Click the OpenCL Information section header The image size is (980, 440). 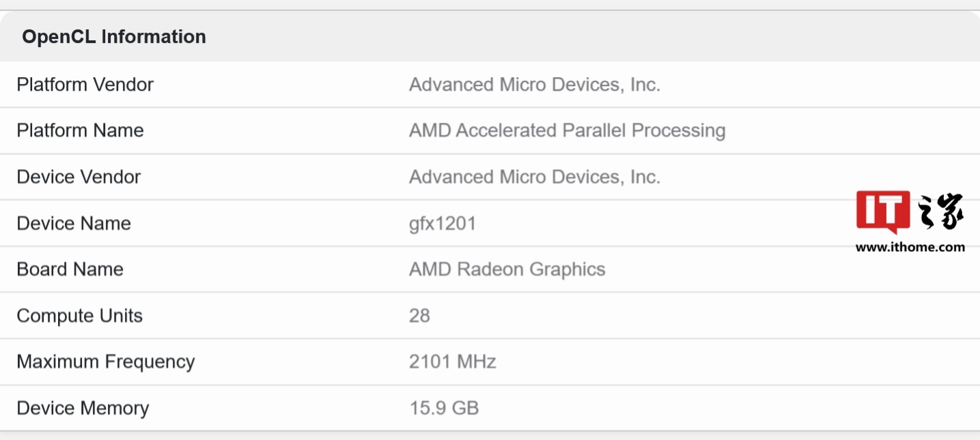[x=114, y=37]
